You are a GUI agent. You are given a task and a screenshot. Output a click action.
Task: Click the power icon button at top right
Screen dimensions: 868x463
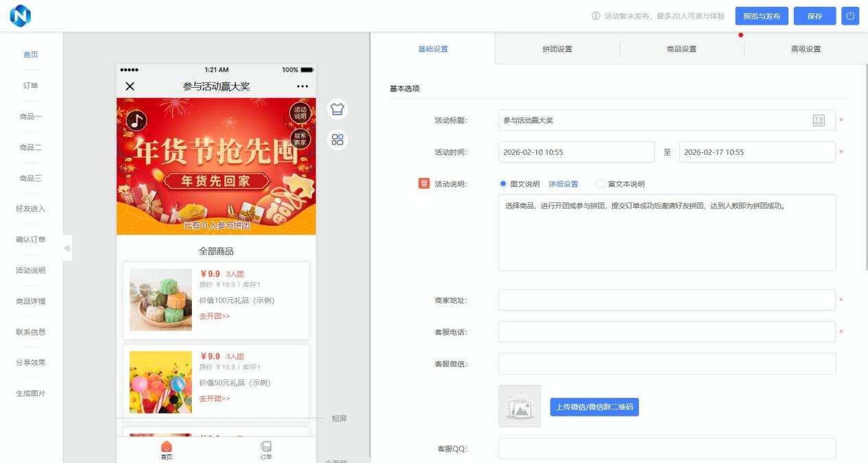pyautogui.click(x=849, y=16)
